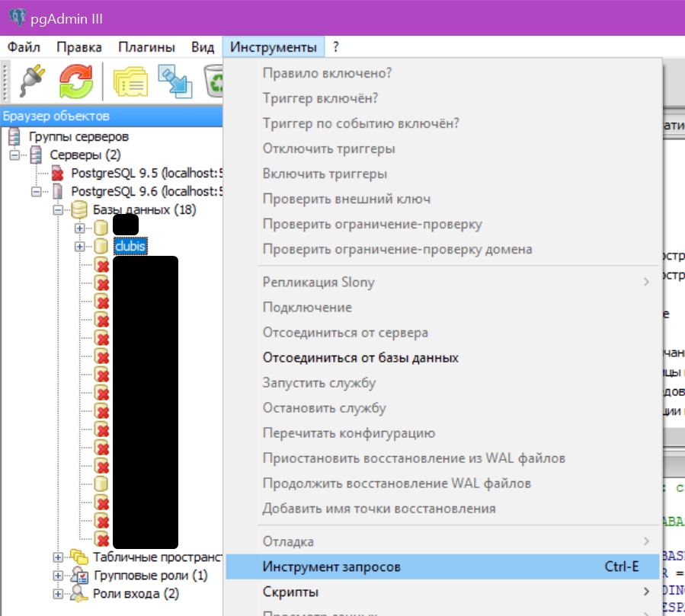Image resolution: width=685 pixels, height=616 pixels.
Task: Open the Репликация Slony submenu arrow
Action: coord(646,282)
